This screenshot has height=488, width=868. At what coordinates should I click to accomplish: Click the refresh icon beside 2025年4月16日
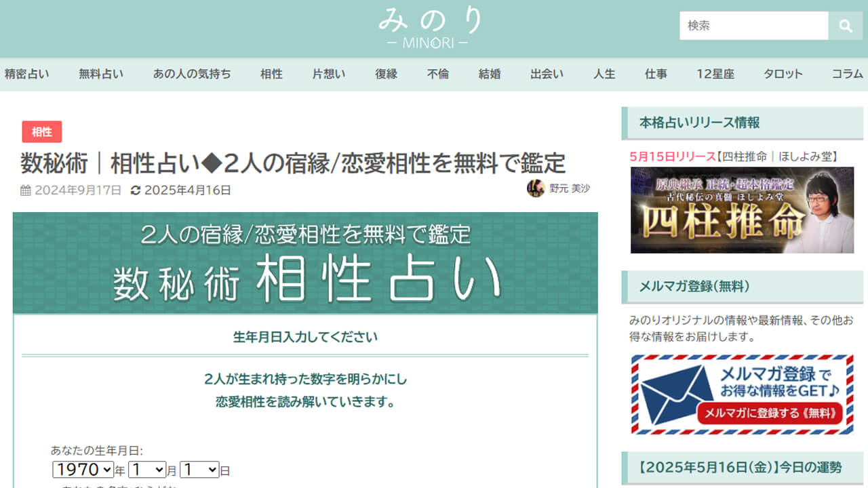136,190
